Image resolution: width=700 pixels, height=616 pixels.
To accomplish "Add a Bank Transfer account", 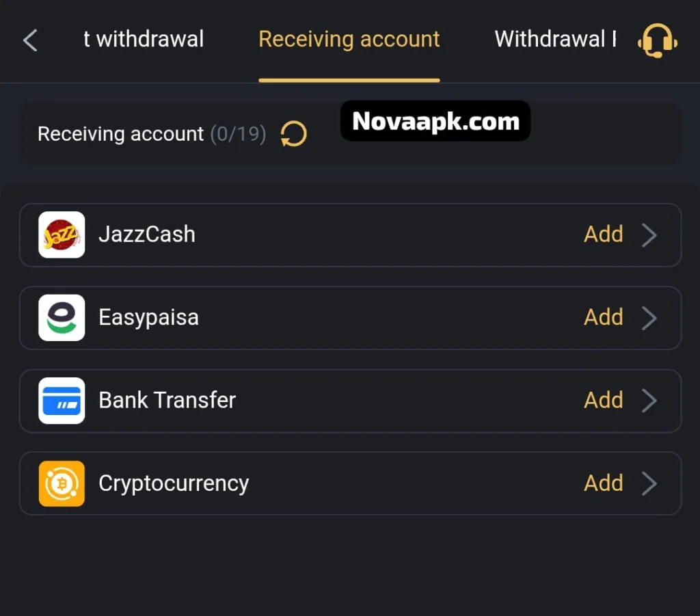I will 603,401.
